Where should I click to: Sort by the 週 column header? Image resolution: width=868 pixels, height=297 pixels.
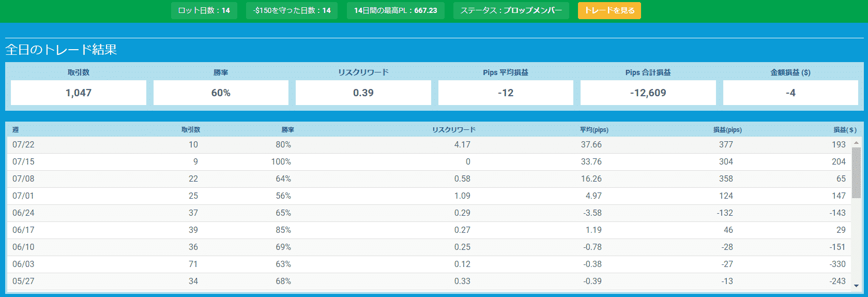(16, 129)
